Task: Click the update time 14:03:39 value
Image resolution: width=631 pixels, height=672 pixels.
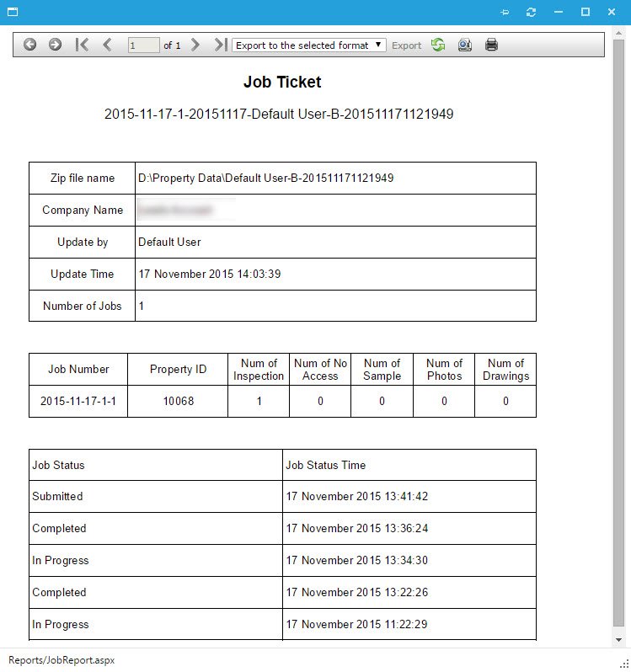Action: pos(209,274)
